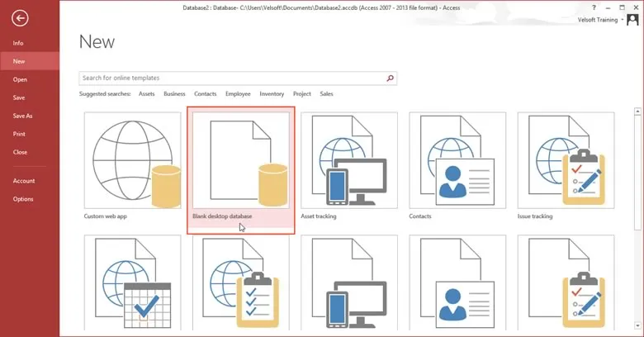Click the Employee suggested search
This screenshot has height=337, width=644.
point(238,93)
